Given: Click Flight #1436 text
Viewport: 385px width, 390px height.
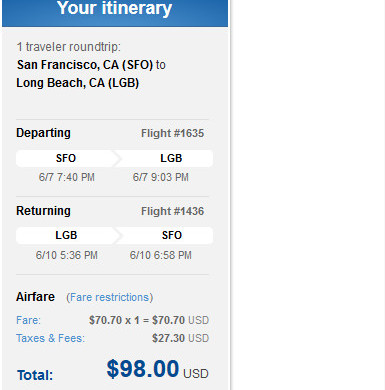Looking at the screenshot, I should [172, 211].
